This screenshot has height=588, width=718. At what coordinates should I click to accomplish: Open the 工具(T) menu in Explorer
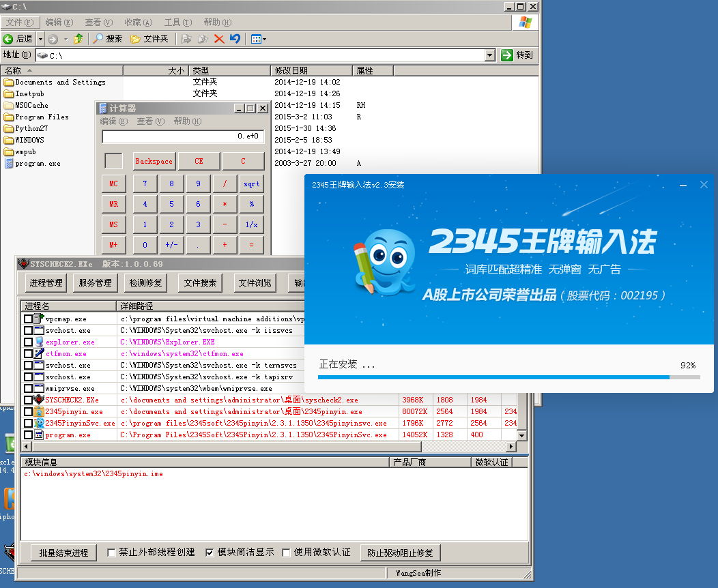tap(178, 23)
